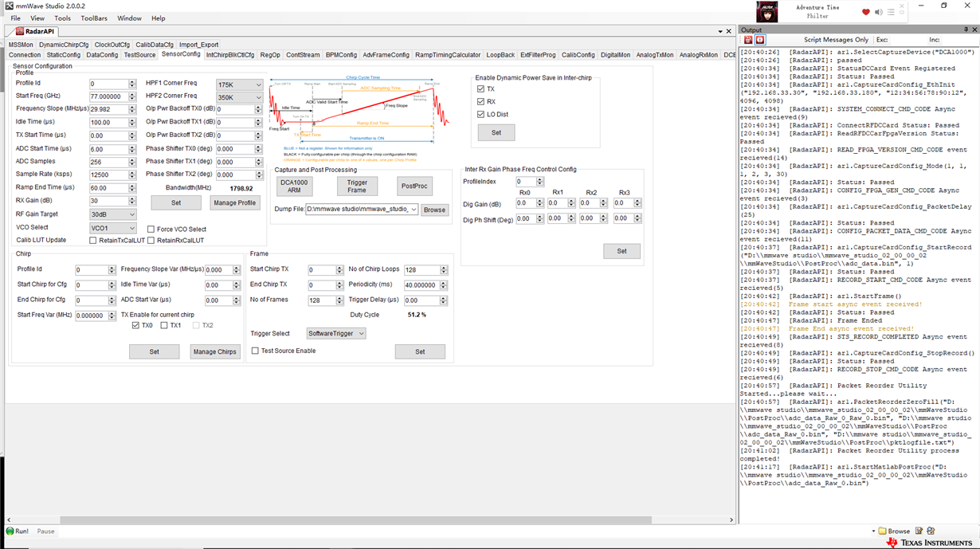Switch to the StaticConfig tab

click(x=63, y=55)
